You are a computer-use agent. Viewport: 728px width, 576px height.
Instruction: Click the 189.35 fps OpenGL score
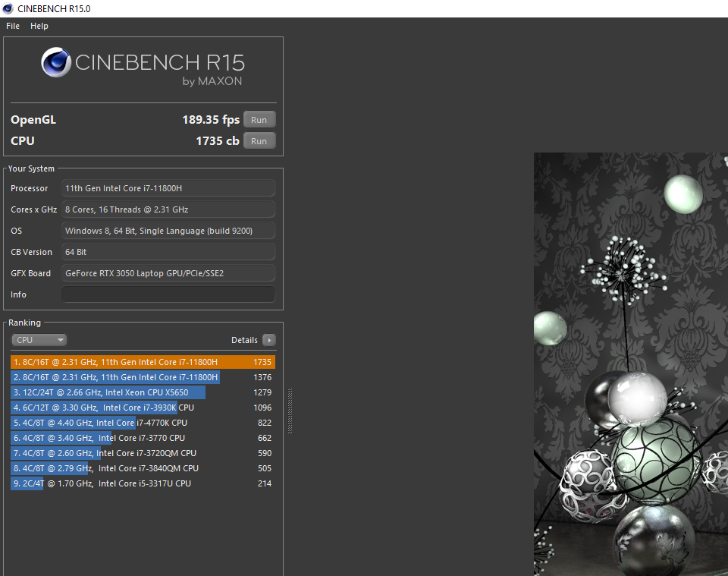coord(211,120)
